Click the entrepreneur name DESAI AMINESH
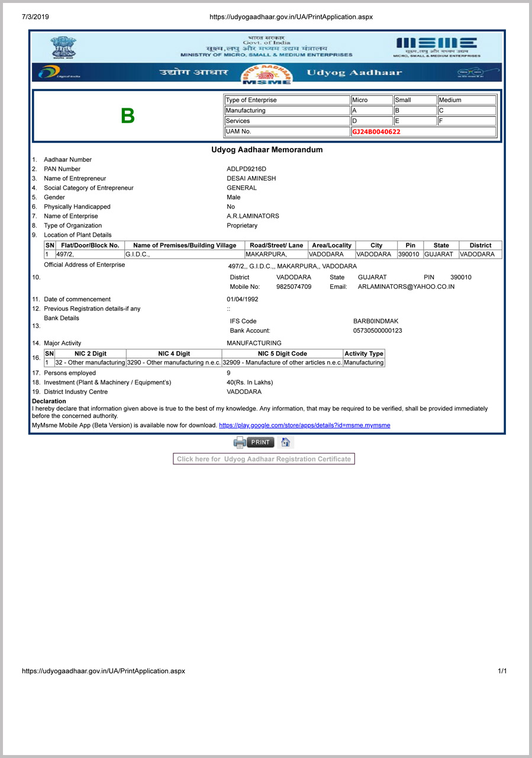Image resolution: width=532 pixels, height=758 pixels. (252, 178)
